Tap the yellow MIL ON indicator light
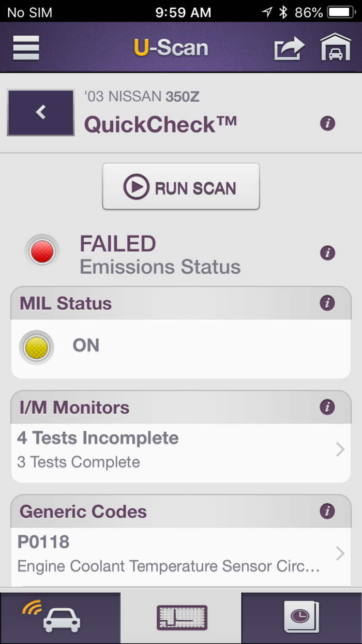Image resolution: width=362 pixels, height=644 pixels. [x=36, y=347]
